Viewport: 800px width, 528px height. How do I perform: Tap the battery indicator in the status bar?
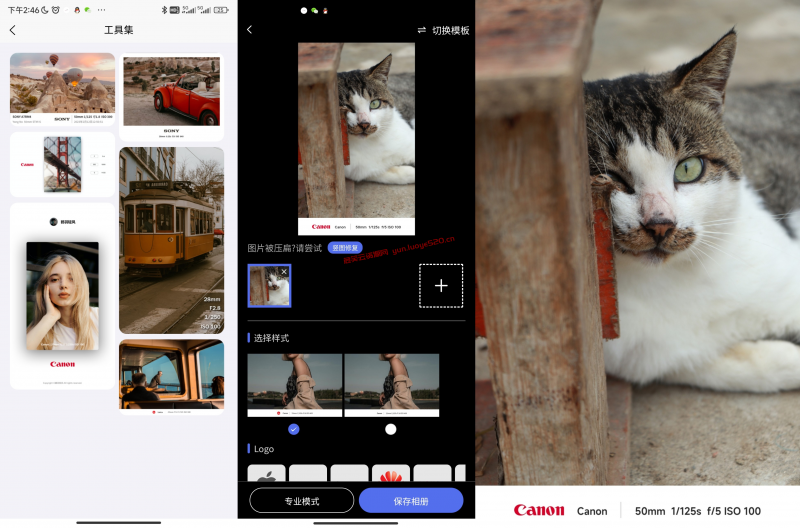(x=219, y=9)
